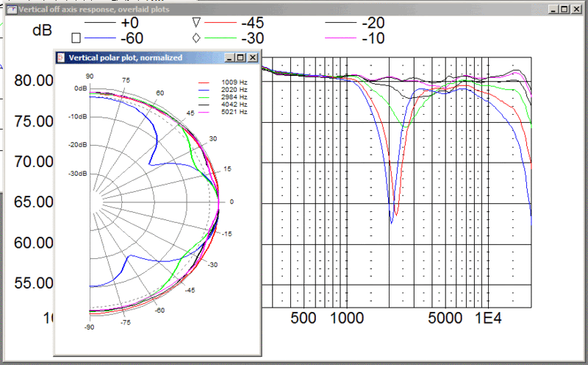Click the 1009 Hz polar legend entry

click(x=223, y=82)
